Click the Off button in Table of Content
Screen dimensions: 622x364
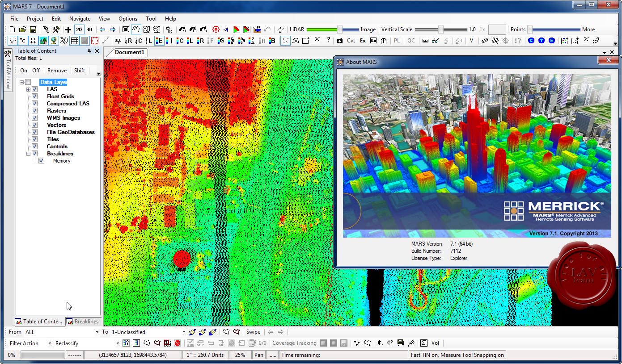(x=36, y=71)
